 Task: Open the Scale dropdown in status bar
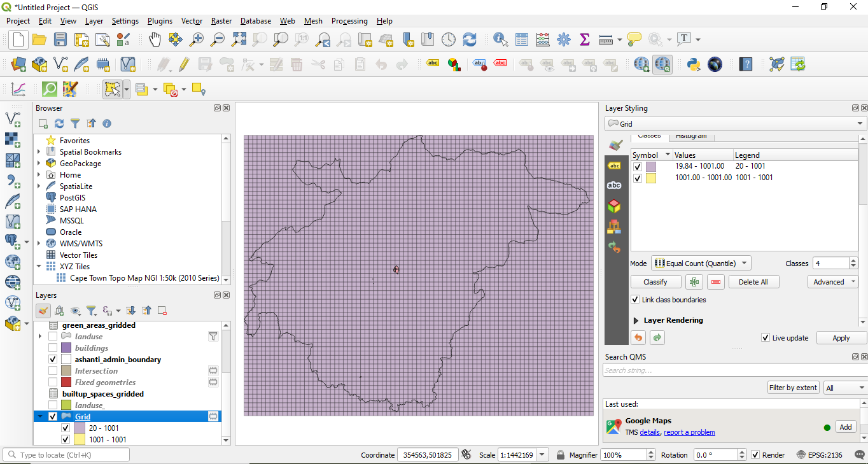(x=542, y=455)
